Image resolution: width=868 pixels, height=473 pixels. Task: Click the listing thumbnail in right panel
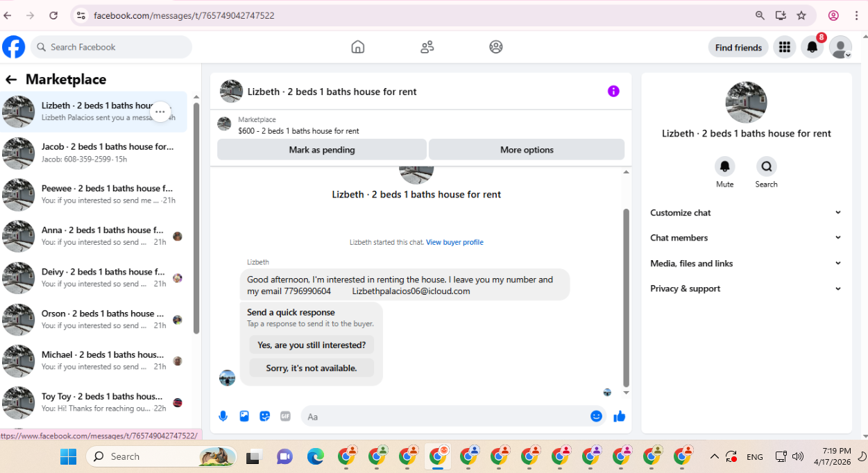tap(746, 103)
